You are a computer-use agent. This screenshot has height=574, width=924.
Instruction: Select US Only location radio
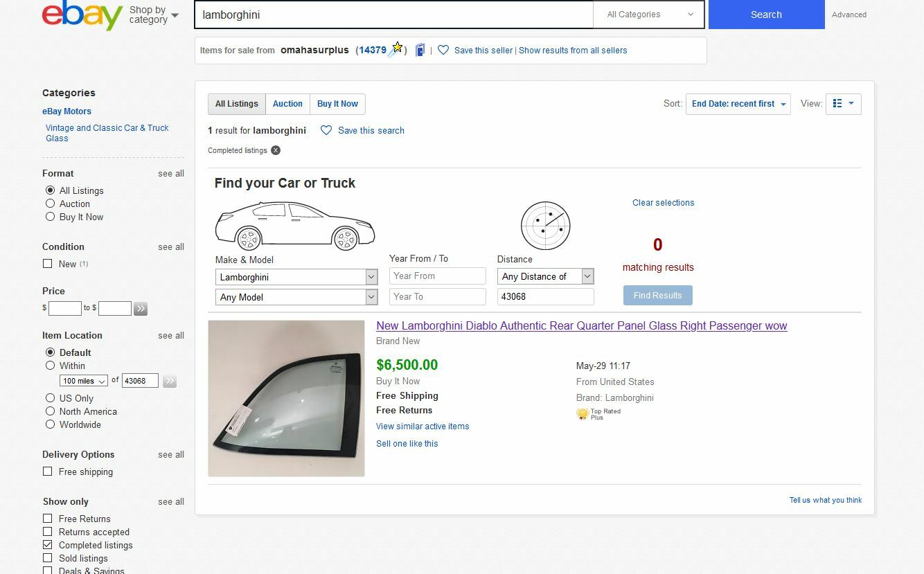click(x=50, y=398)
